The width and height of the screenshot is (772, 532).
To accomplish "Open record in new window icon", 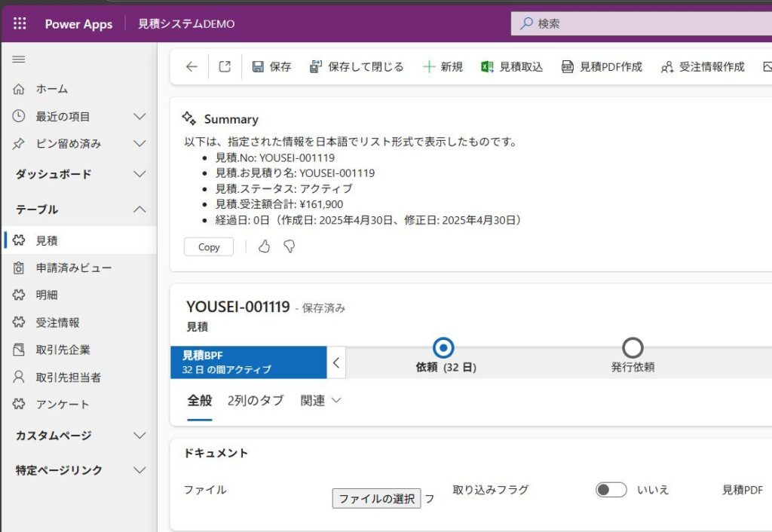I will coord(225,67).
